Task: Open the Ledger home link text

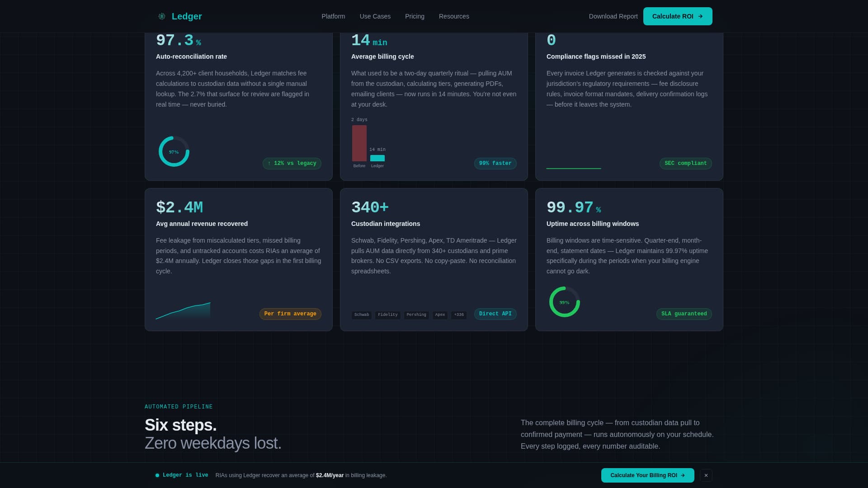Action: pyautogui.click(x=187, y=16)
